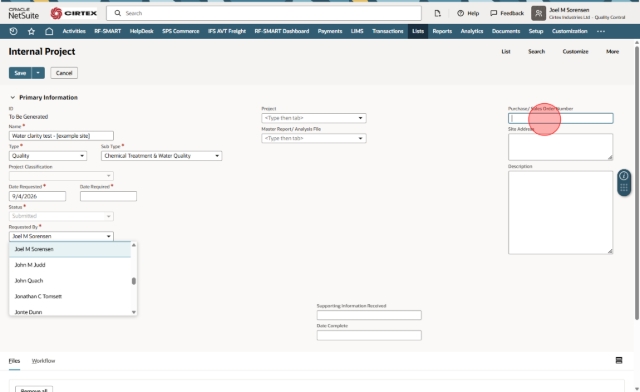Click the Cancel button
This screenshot has width=640, height=392.
pyautogui.click(x=64, y=73)
